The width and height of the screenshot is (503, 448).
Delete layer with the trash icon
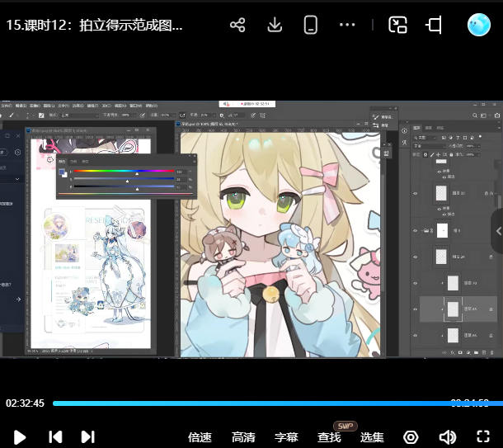point(492,352)
